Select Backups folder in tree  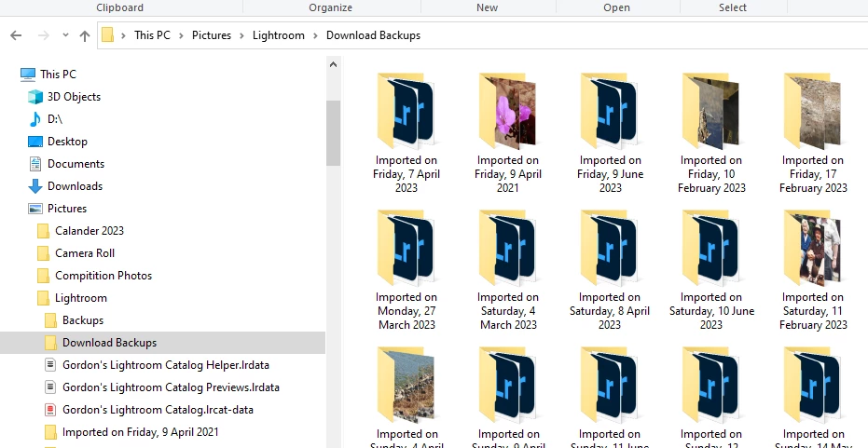point(83,320)
